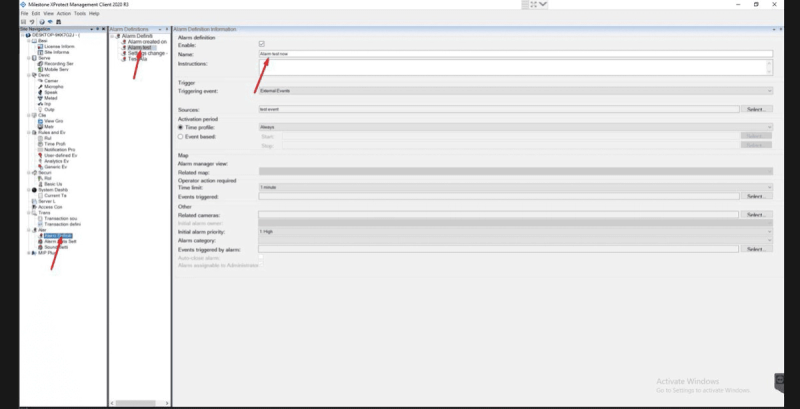Screen dimensions: 800x409
Task: Click the Basic Users icon
Action: (x=40, y=184)
